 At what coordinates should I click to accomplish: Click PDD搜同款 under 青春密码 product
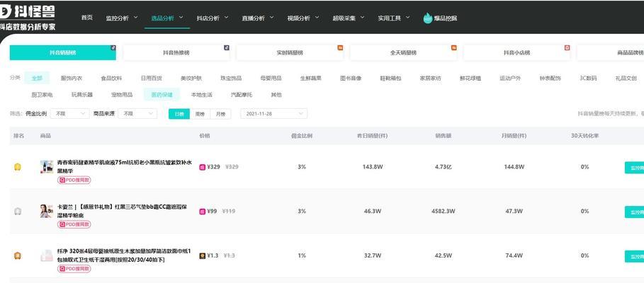tap(74, 180)
